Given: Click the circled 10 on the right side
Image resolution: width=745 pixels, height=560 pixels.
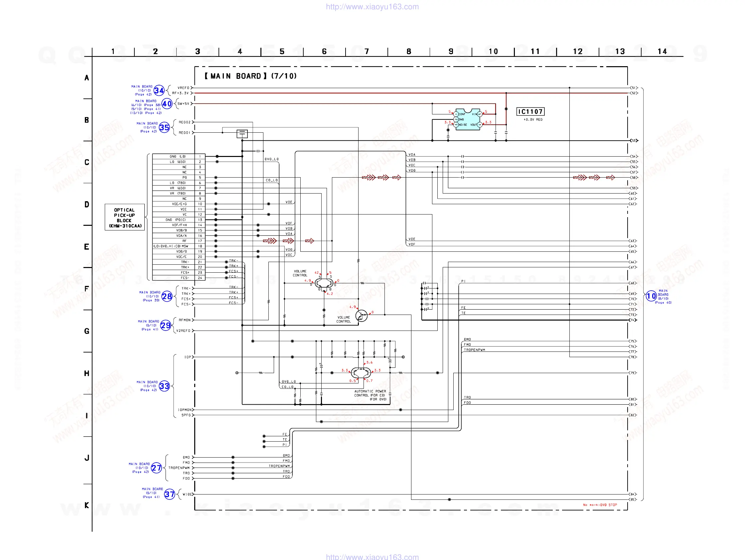Looking at the screenshot, I should pyautogui.click(x=651, y=296).
